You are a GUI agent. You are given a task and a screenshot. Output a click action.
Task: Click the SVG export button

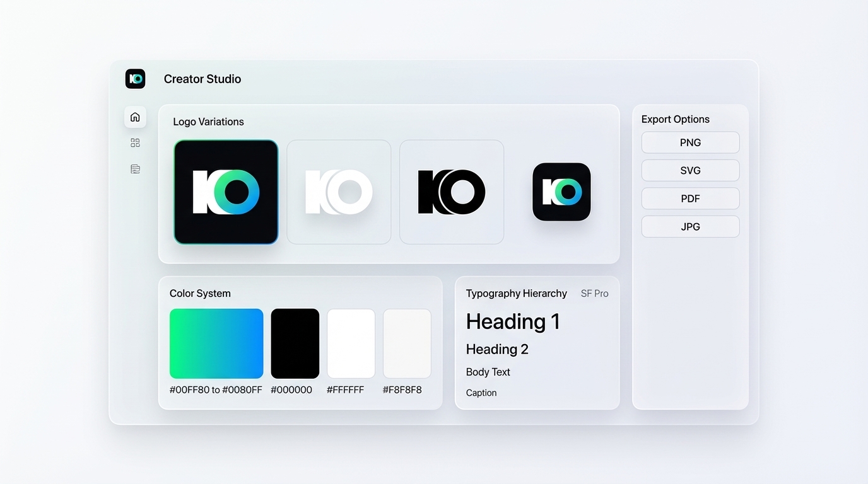[x=690, y=170]
